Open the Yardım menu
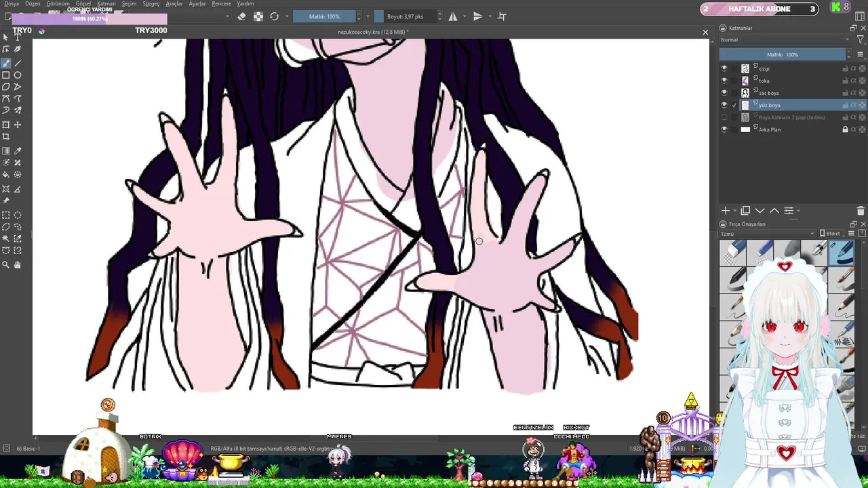Image resolution: width=868 pixels, height=488 pixels. click(245, 4)
